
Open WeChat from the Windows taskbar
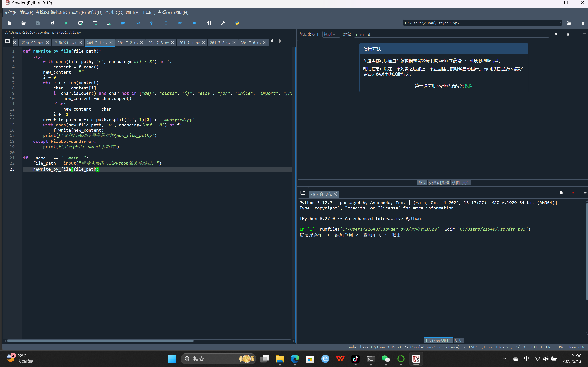(x=386, y=359)
